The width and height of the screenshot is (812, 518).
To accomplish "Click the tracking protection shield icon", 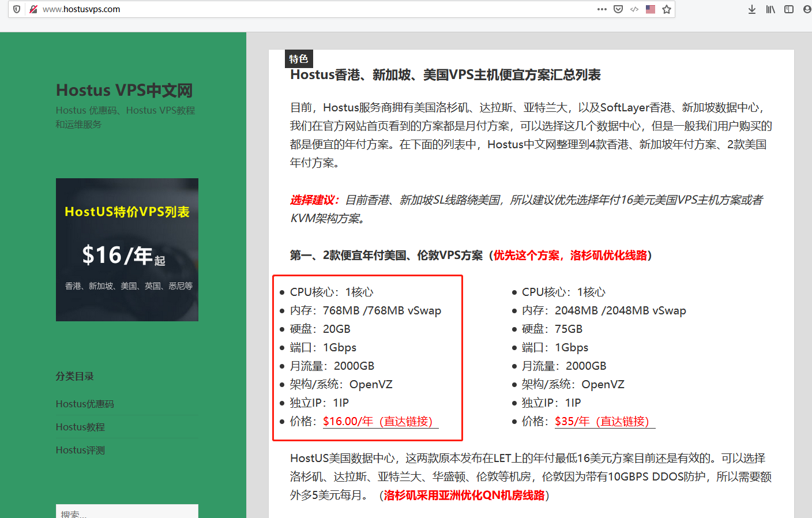I will tap(17, 9).
